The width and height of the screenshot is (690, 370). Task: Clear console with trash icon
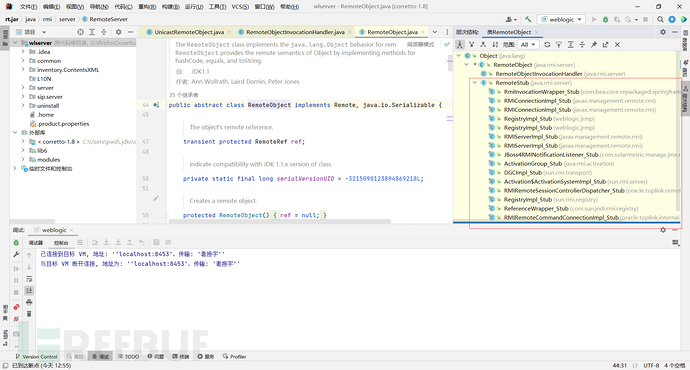coord(29,314)
